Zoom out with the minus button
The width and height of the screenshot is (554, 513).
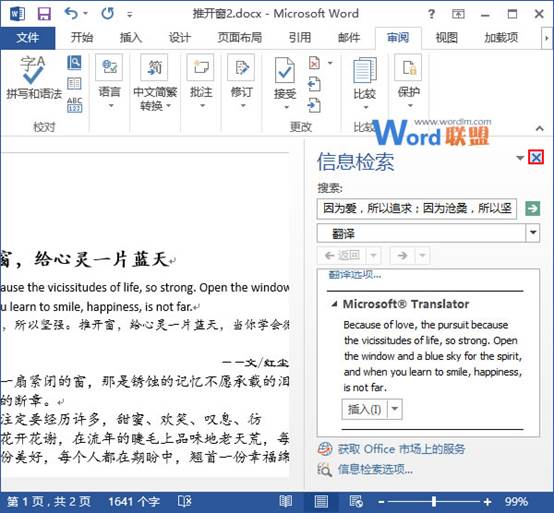point(381,502)
